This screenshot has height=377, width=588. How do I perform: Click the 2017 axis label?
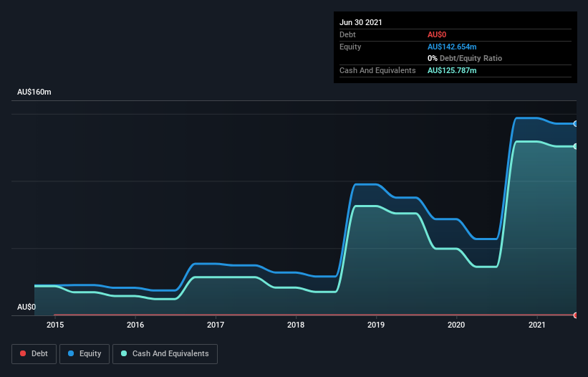216,325
